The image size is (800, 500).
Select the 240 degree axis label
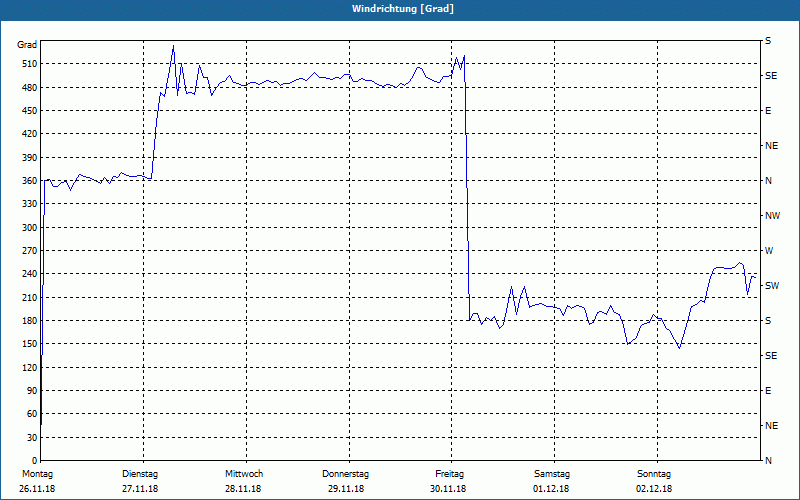[30, 274]
